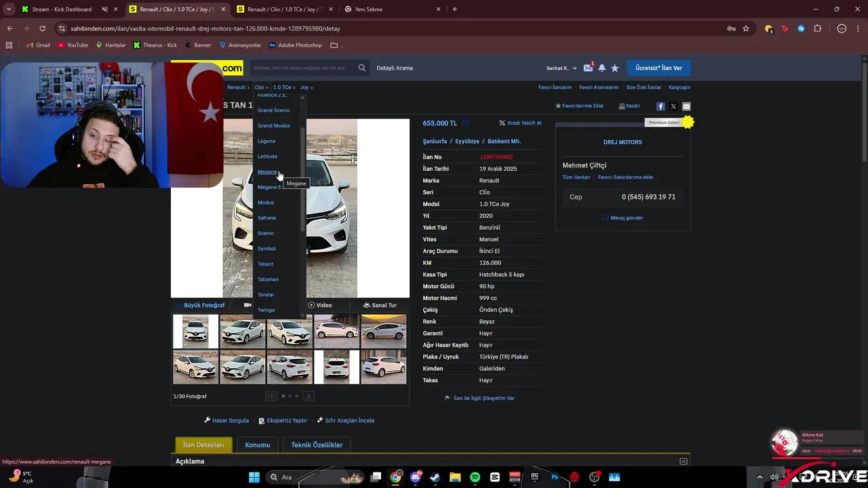The width and height of the screenshot is (868, 488).
Task: Open the 1.0 TCe breadcrumb dropdown
Action: coord(284,87)
